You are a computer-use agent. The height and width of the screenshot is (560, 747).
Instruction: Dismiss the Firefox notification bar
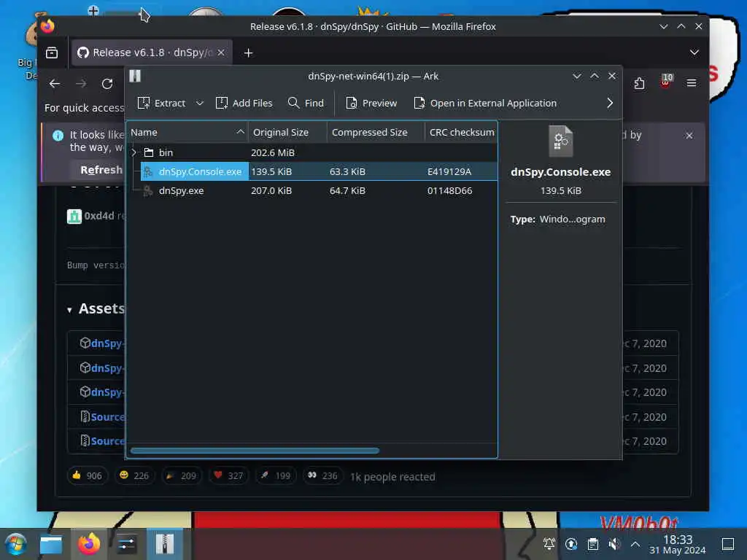tap(689, 136)
